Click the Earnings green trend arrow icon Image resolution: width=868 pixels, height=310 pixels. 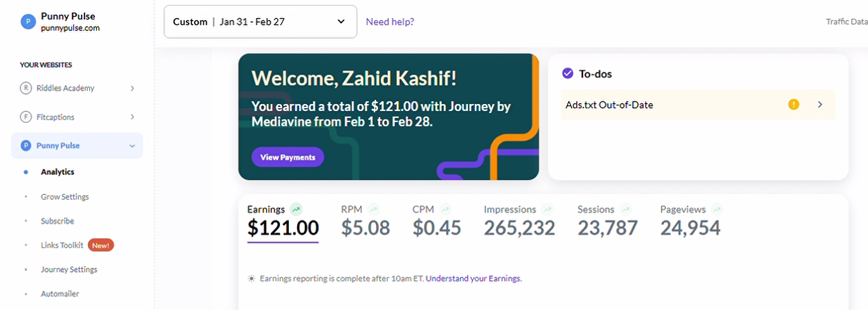[296, 209]
